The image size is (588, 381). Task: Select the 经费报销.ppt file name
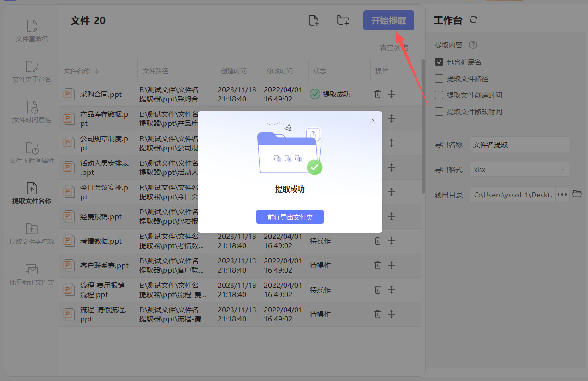pyautogui.click(x=101, y=216)
